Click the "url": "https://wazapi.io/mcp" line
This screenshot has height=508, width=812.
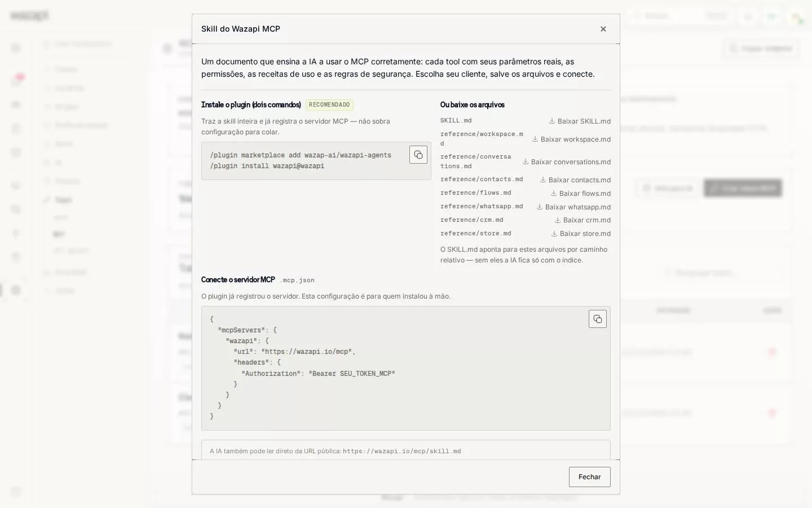coord(295,352)
